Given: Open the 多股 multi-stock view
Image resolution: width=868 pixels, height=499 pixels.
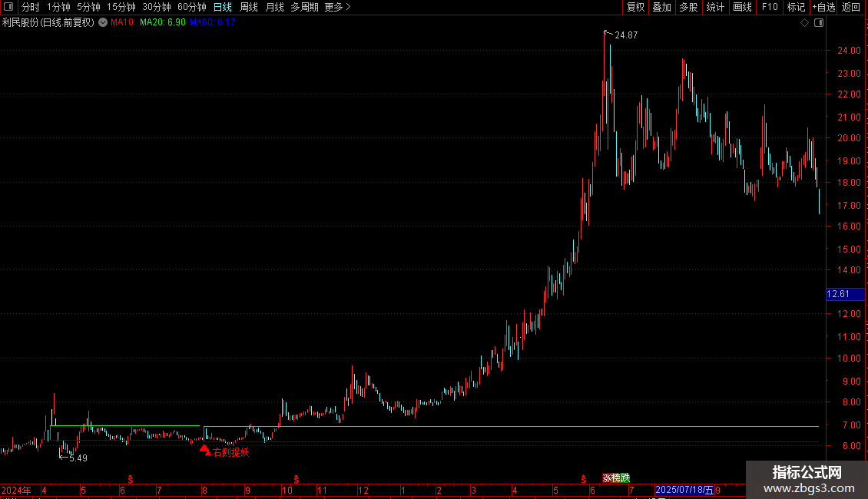Looking at the screenshot, I should tap(688, 7).
